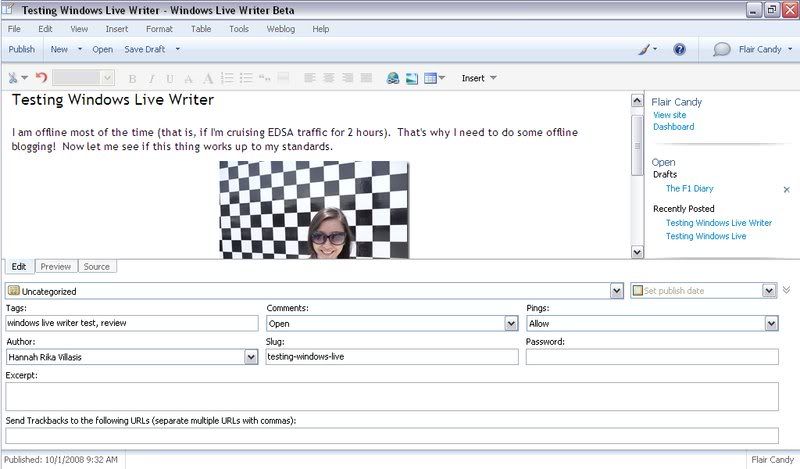Open the Edit menu
Viewport: 800px width, 469px height.
tap(45, 29)
